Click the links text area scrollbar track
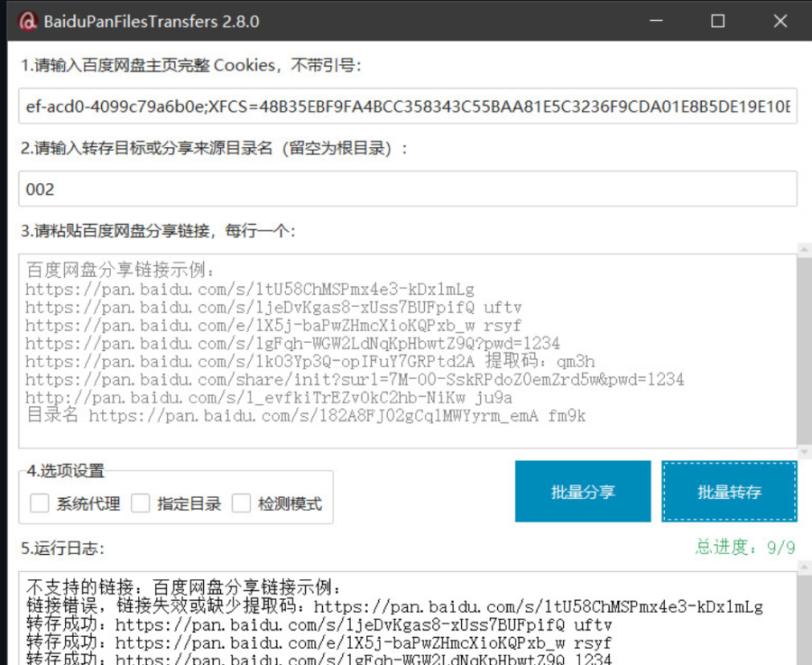This screenshot has width=812, height=665. click(x=804, y=351)
